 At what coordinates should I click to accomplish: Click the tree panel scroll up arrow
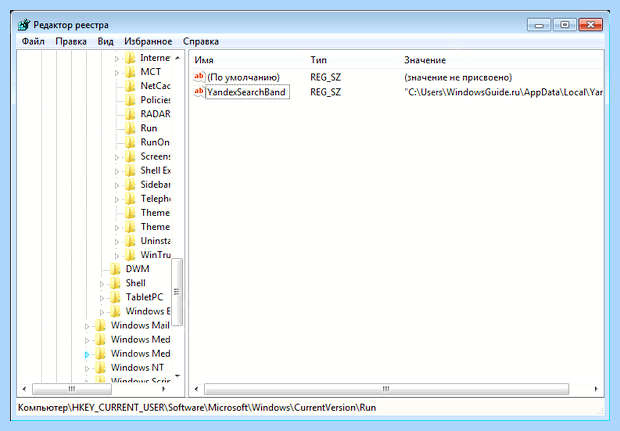[x=177, y=58]
